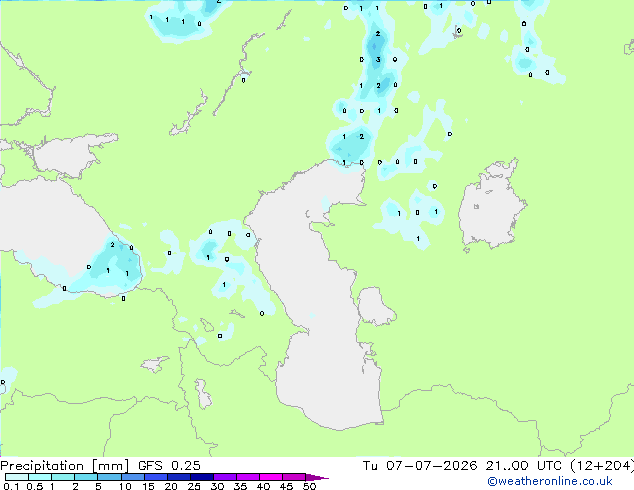Click the '21..00 UTC' time text
This screenshot has width=634, height=490.
(x=524, y=466)
